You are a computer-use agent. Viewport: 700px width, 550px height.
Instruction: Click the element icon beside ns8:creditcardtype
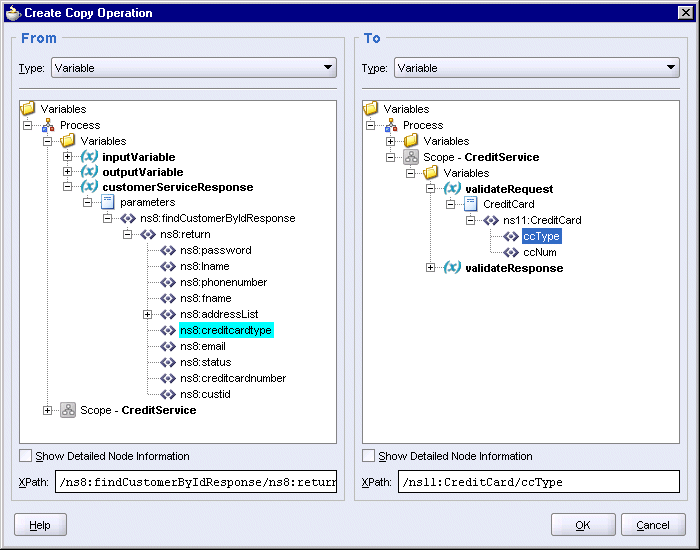(168, 330)
